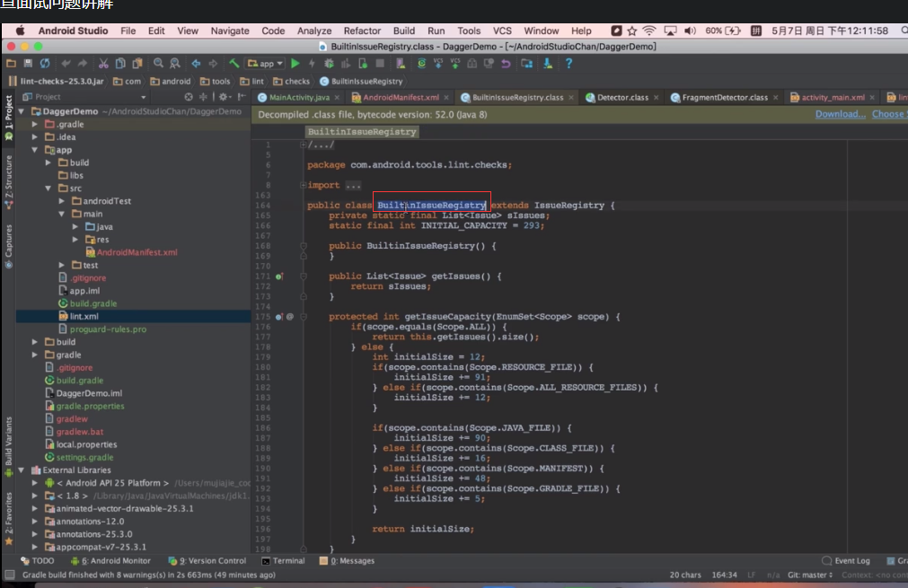Click the Cut scissors icon

point(103,64)
